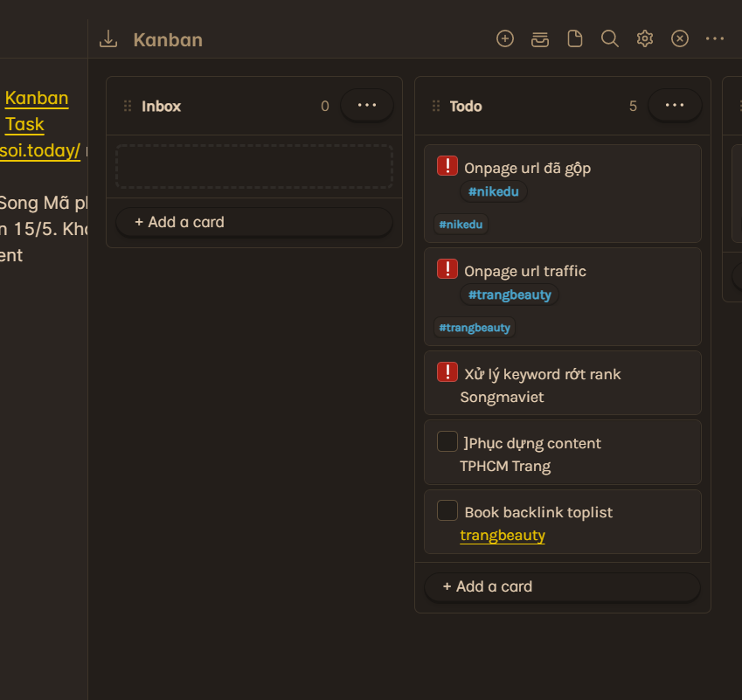Check the ']Phục dựng content' card checkbox
The image size is (742, 700).
click(x=447, y=440)
